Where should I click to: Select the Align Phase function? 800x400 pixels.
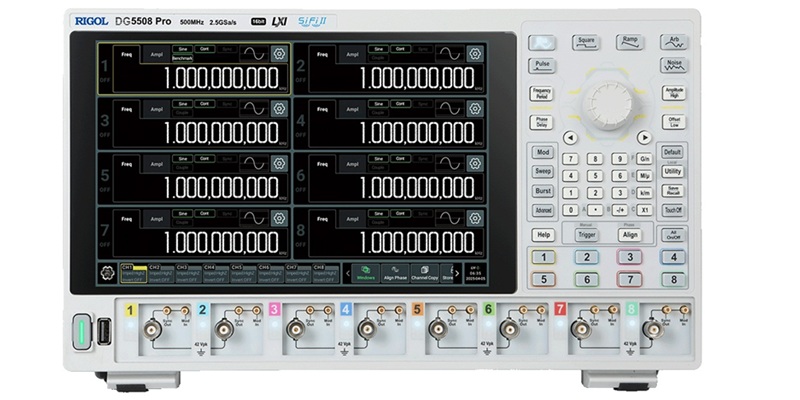395,273
